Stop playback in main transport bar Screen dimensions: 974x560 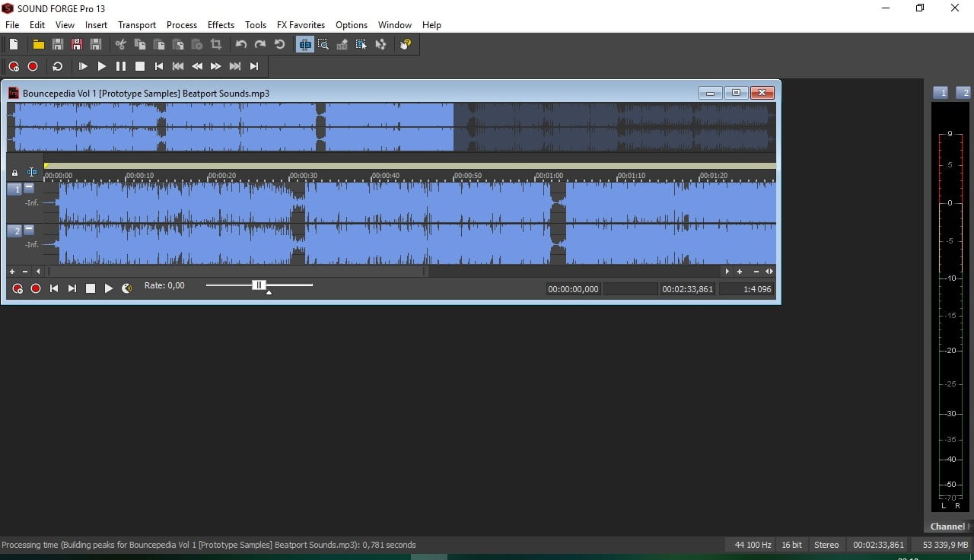point(140,66)
